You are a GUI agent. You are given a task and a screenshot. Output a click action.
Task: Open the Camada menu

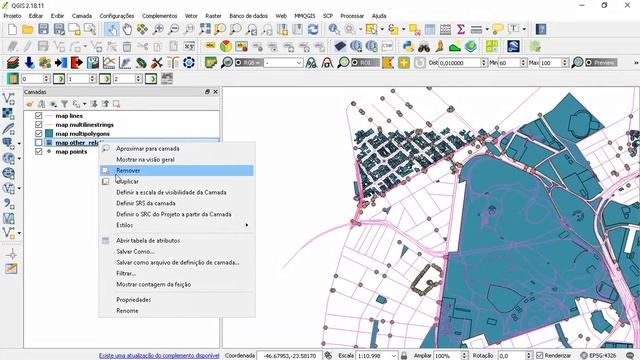82,16
